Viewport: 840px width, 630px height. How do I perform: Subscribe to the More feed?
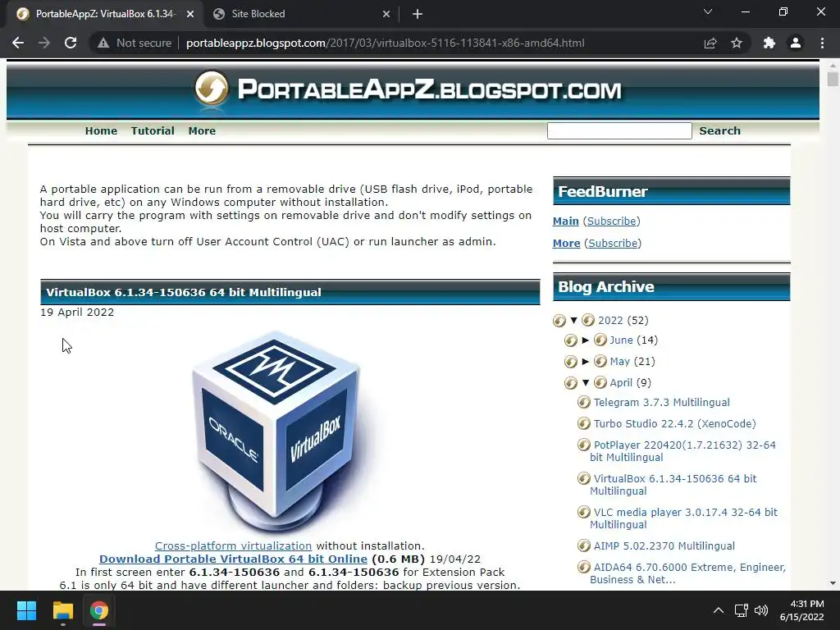click(x=613, y=243)
